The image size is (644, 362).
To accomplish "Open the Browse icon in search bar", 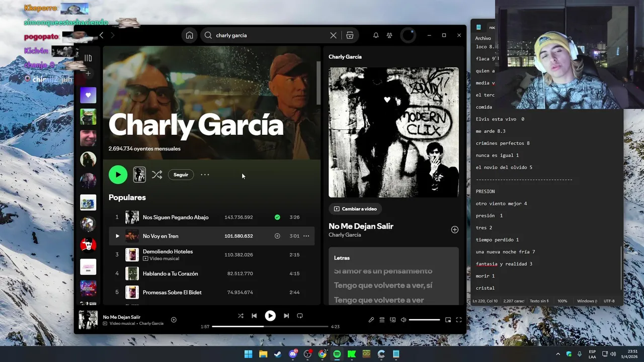I will pyautogui.click(x=350, y=35).
